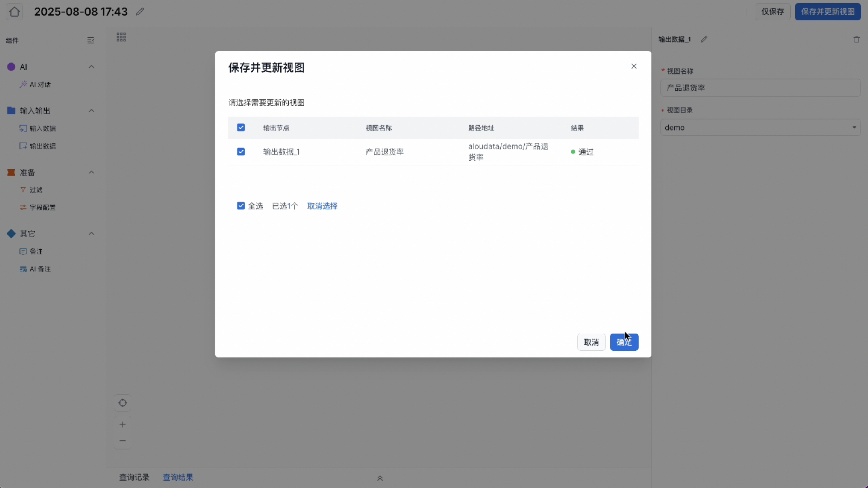The image size is (868, 488).
Task: Open the grid layout icon above the canvas
Action: click(121, 37)
